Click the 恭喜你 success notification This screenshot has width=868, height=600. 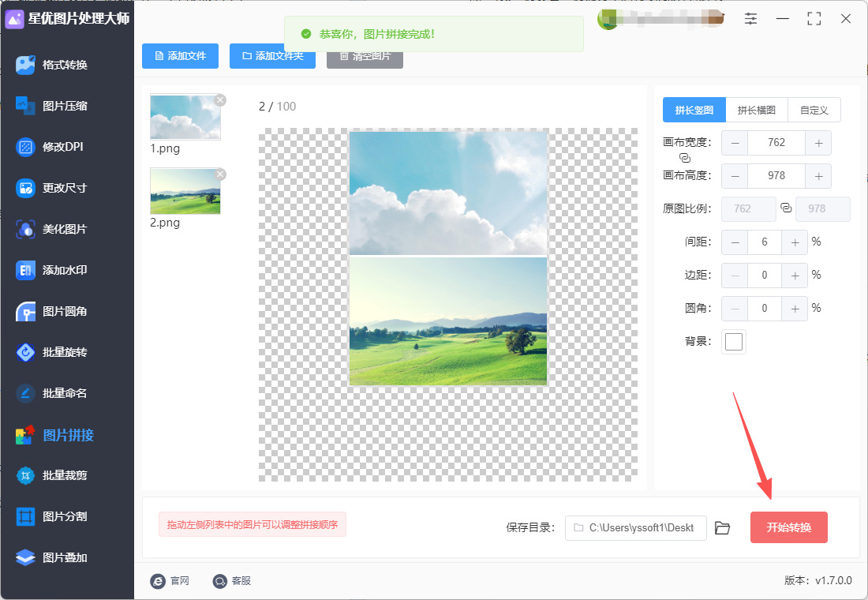433,35
